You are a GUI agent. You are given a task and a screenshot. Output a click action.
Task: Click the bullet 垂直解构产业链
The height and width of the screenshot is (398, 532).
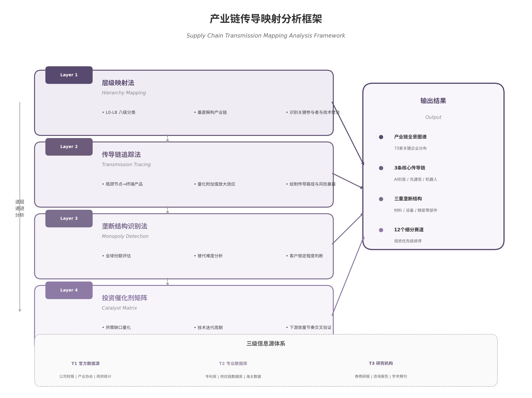(x=211, y=112)
